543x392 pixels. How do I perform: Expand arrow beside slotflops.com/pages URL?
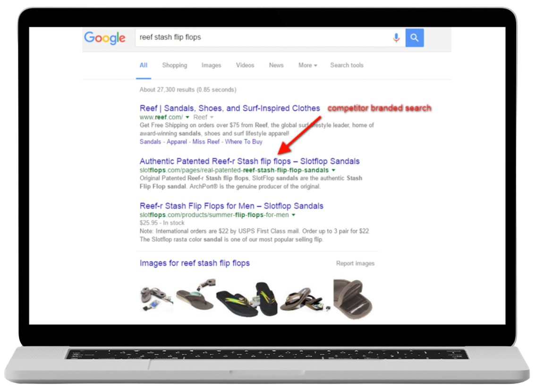[x=333, y=170]
